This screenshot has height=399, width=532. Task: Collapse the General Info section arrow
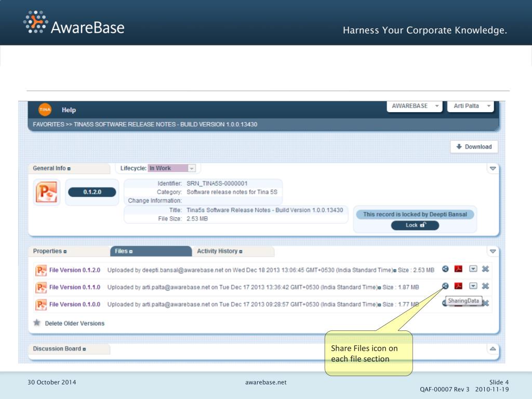tap(493, 168)
